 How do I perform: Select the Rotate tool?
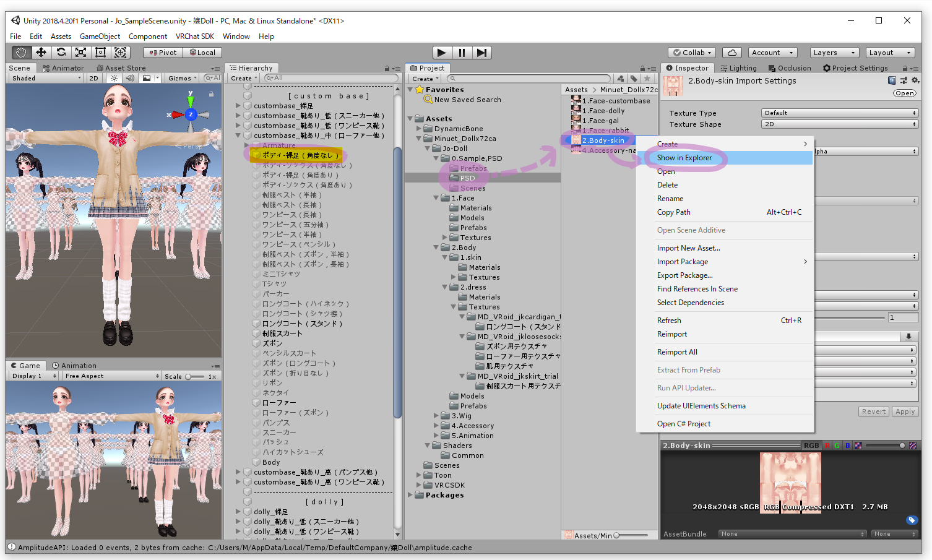[61, 53]
